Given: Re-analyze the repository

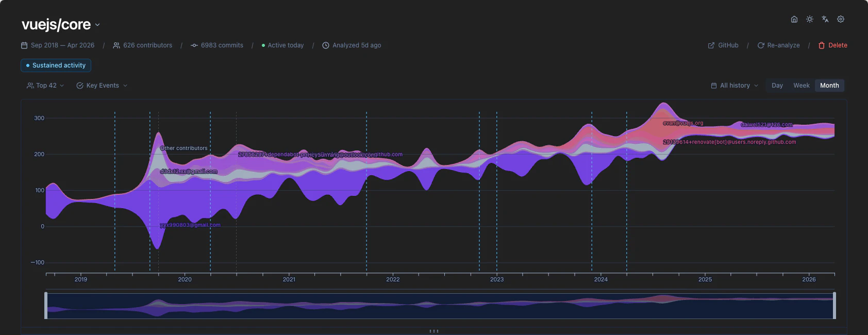Looking at the screenshot, I should pos(778,45).
